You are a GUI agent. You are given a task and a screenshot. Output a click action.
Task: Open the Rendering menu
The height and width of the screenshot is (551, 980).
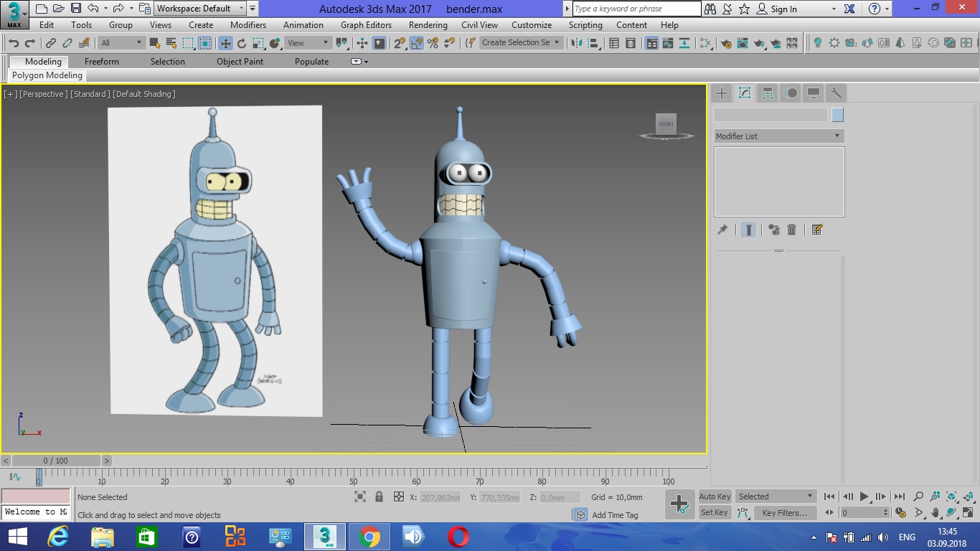(428, 24)
